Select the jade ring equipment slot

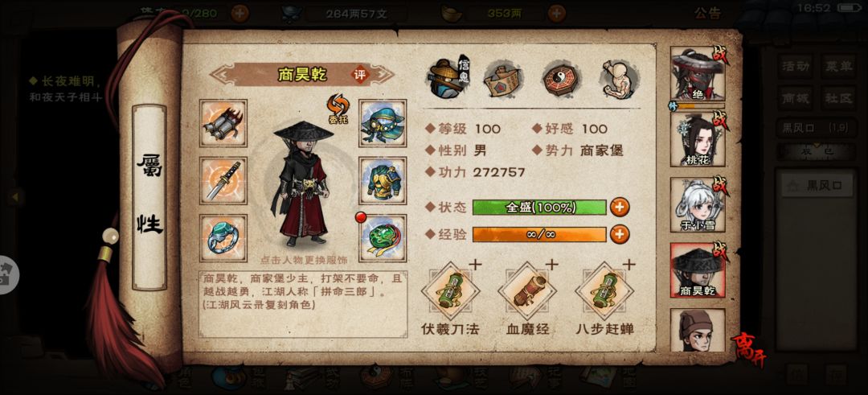click(223, 238)
